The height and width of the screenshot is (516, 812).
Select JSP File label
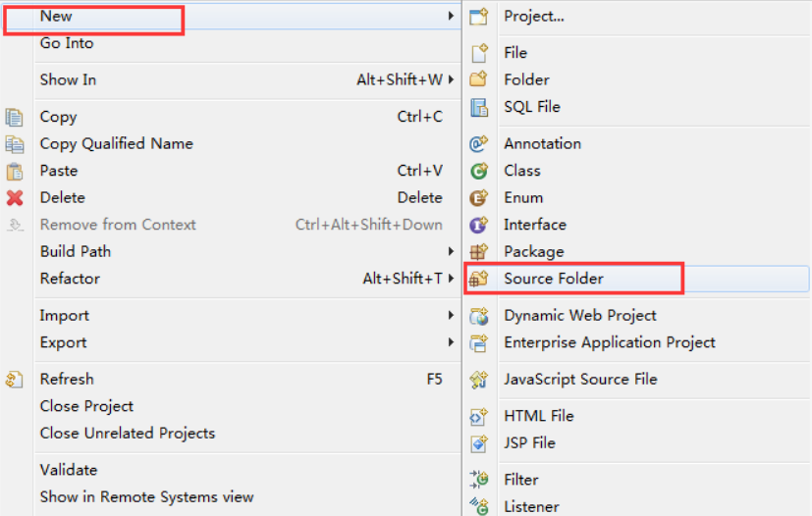pos(529,443)
